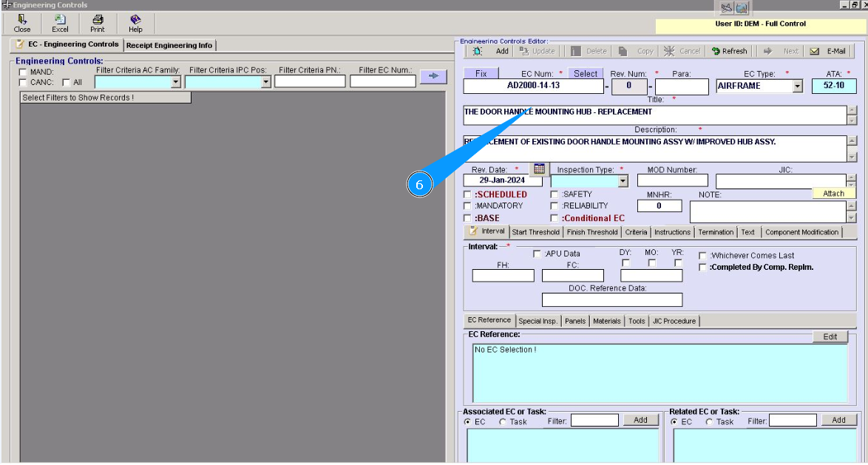Open the Termination tab
Image resolution: width=868 pixels, height=465 pixels.
point(715,232)
